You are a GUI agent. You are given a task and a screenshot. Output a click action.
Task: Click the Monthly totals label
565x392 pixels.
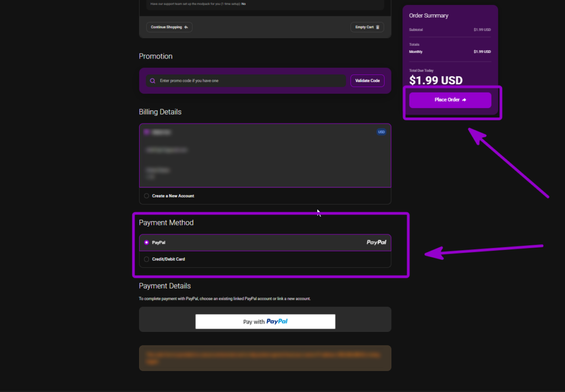coord(415,52)
